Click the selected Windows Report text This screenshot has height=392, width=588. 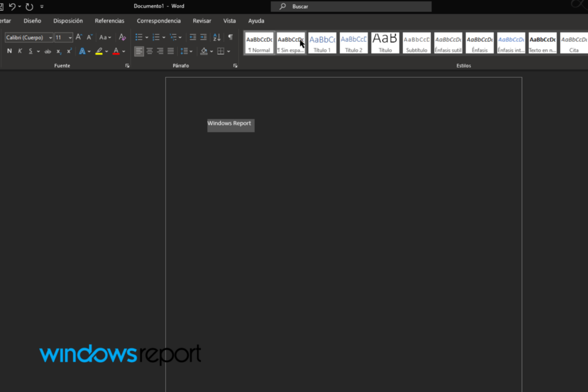[x=229, y=123]
